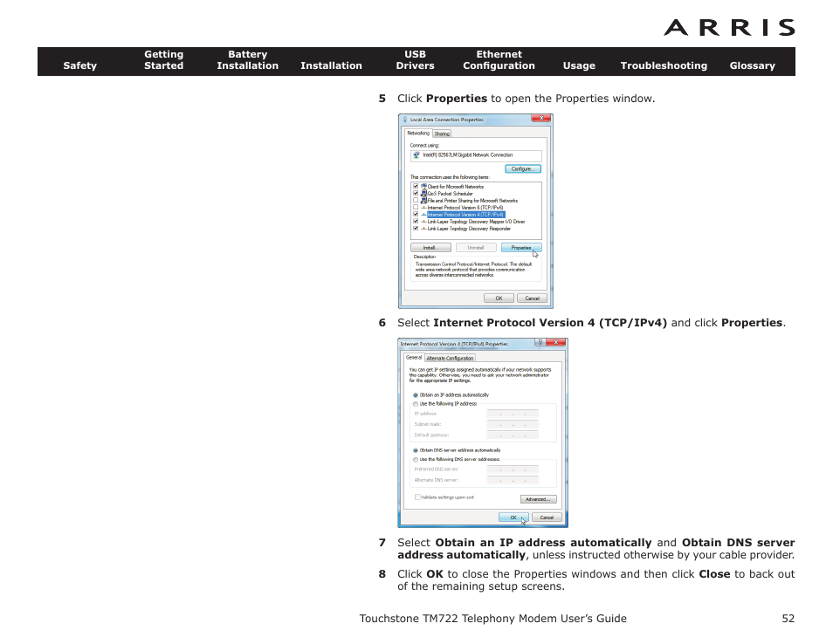Select Obtain an IP address automatically
The width and height of the screenshot is (833, 644).
[x=416, y=395]
